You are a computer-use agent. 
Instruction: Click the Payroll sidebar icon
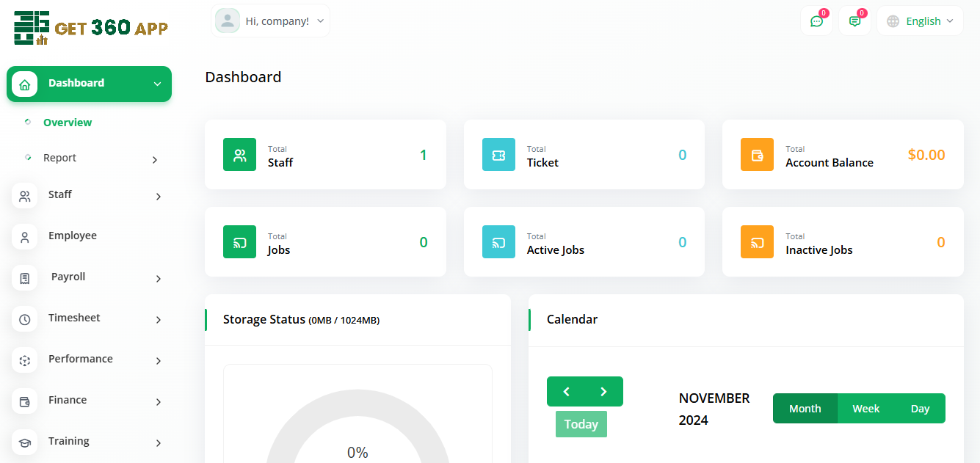[x=25, y=278]
